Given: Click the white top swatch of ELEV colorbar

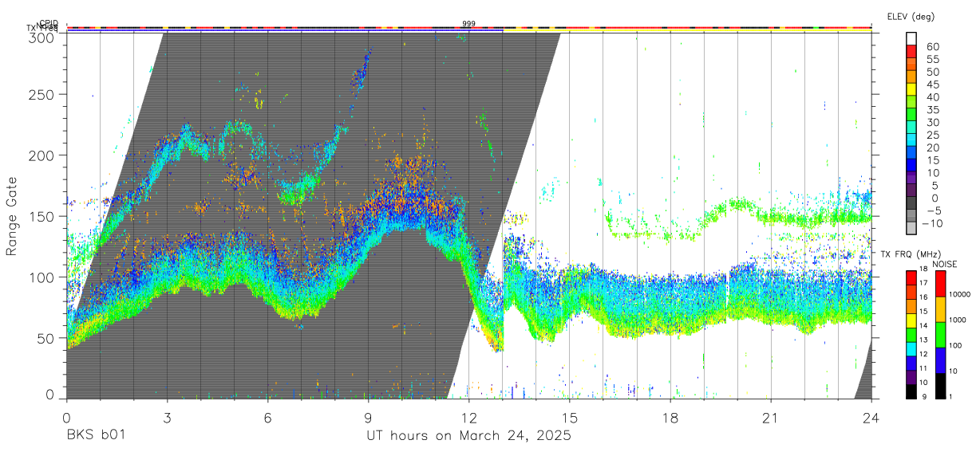Looking at the screenshot, I should pyautogui.click(x=912, y=39).
